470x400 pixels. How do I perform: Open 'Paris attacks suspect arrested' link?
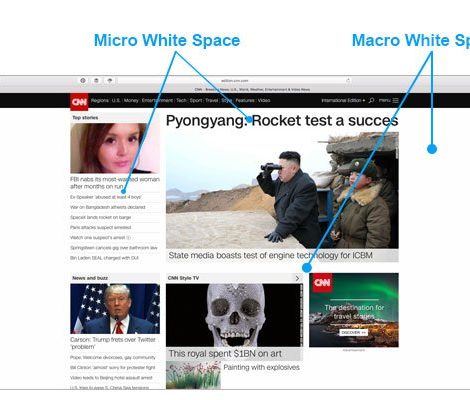click(100, 227)
